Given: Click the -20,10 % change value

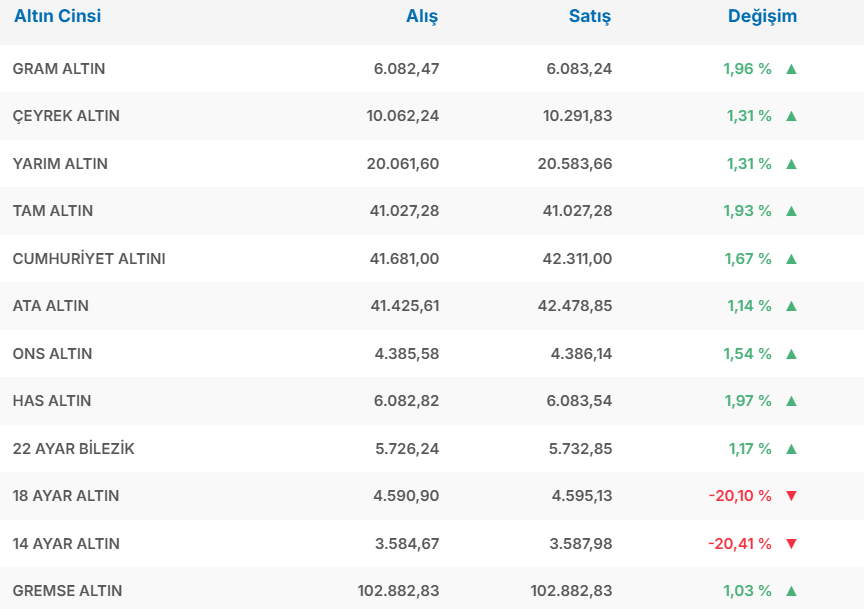Looking at the screenshot, I should (x=740, y=496).
